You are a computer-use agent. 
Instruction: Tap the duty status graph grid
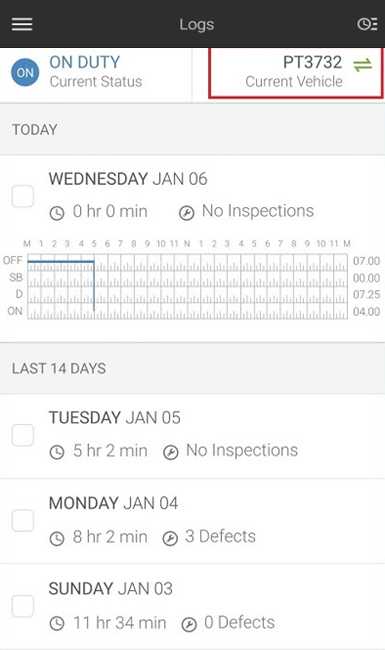pos(187,286)
